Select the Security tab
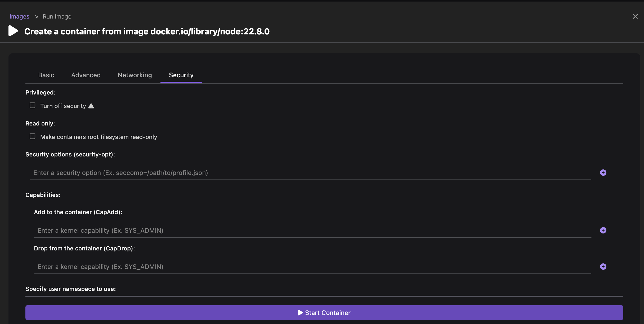This screenshot has width=644, height=324. click(x=181, y=75)
